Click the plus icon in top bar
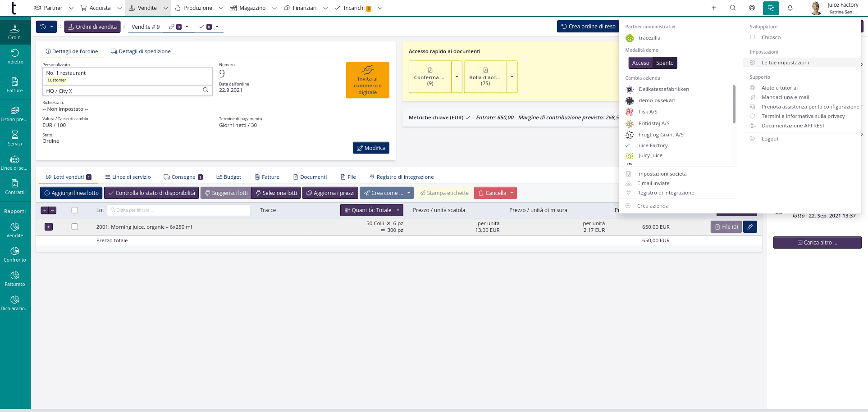This screenshot has width=868, height=412. coord(714,8)
